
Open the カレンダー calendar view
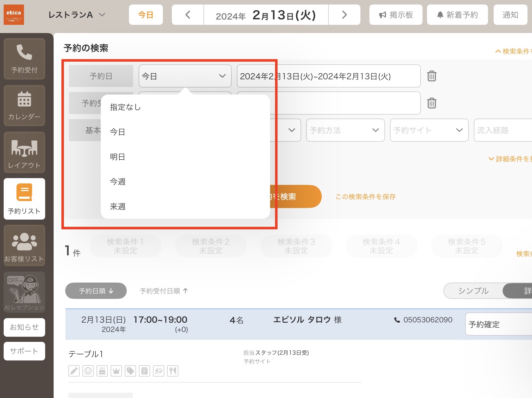[24, 106]
